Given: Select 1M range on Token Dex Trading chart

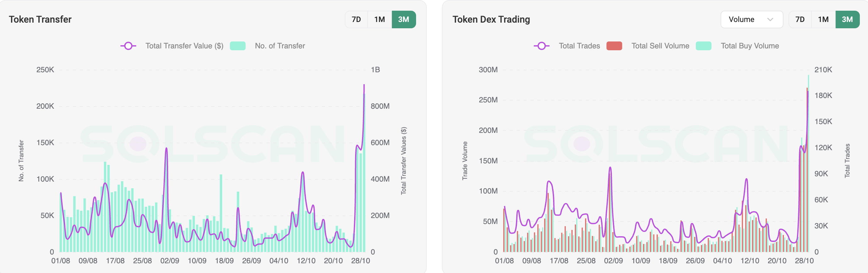Looking at the screenshot, I should tap(823, 19).
